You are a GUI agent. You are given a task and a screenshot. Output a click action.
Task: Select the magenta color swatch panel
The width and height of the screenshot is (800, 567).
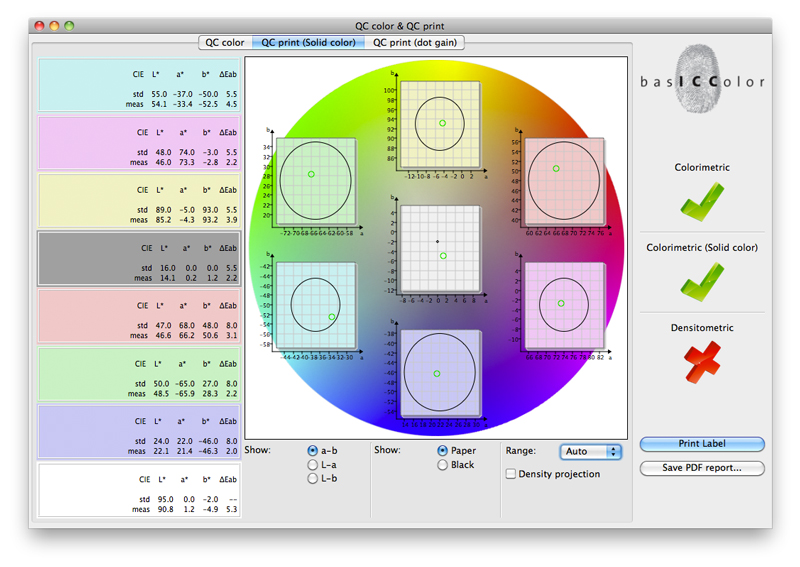[139, 143]
